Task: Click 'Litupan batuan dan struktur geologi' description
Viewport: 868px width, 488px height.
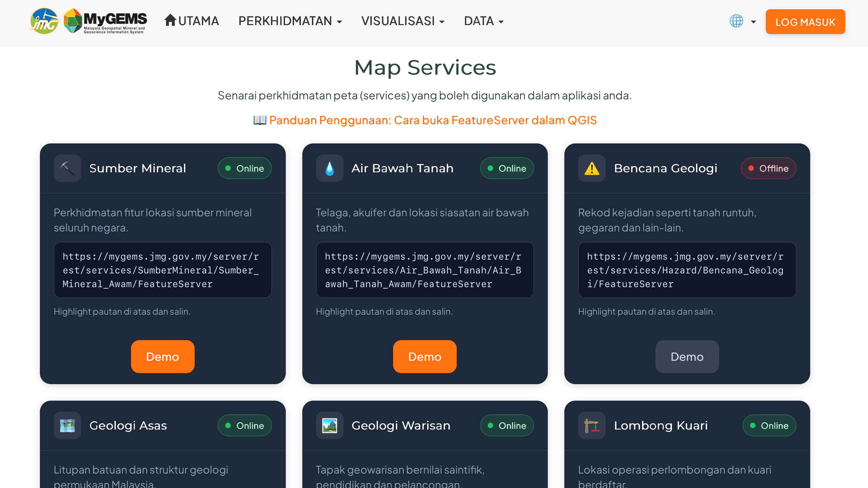Action: click(x=141, y=476)
